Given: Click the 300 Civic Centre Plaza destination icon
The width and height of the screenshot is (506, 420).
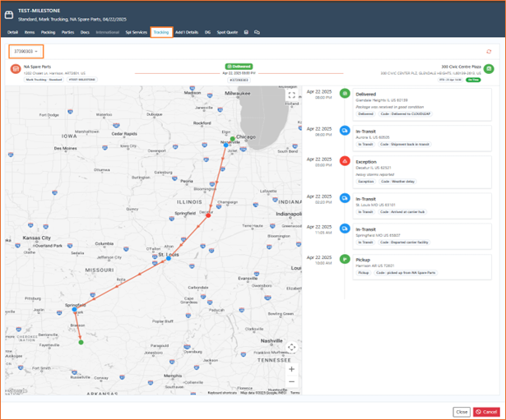Looking at the screenshot, I should point(489,69).
